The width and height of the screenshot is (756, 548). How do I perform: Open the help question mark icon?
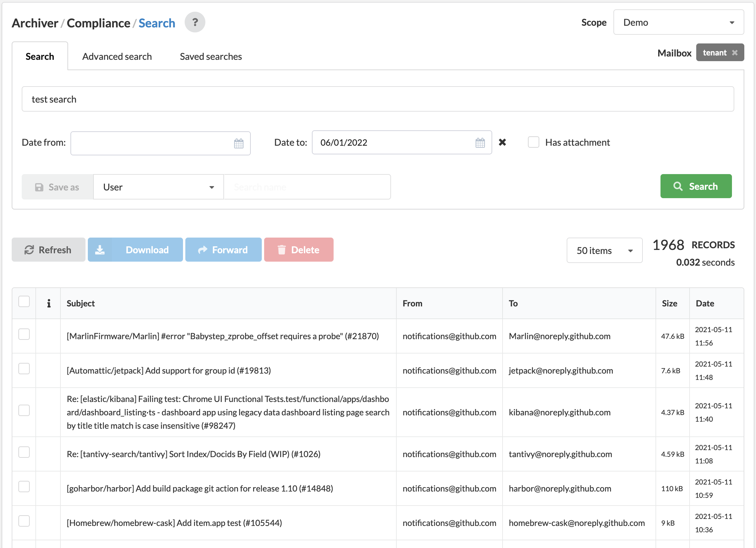tap(195, 22)
